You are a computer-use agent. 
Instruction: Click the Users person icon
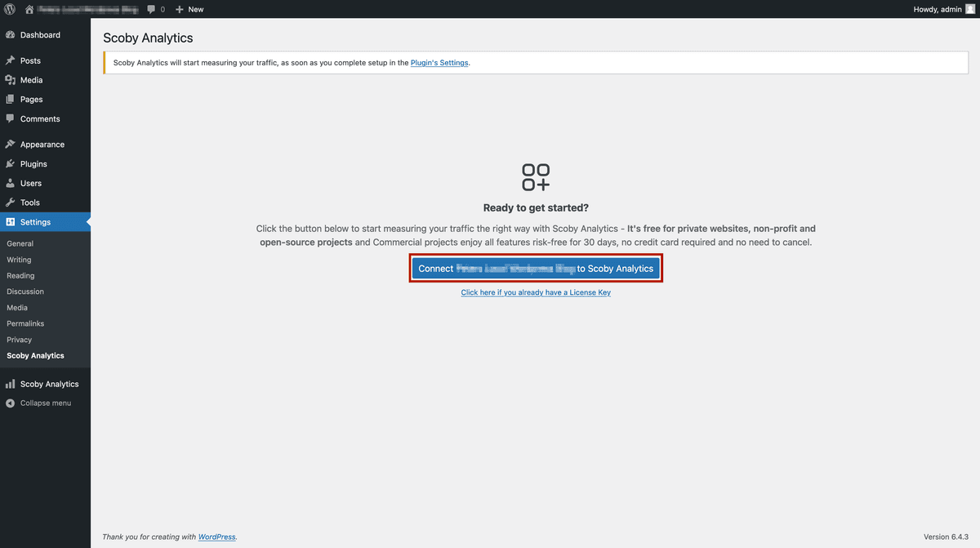[x=10, y=183]
